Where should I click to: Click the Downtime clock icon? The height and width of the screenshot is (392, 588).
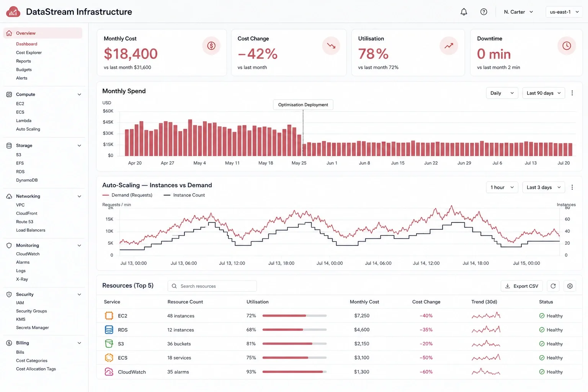tap(567, 46)
